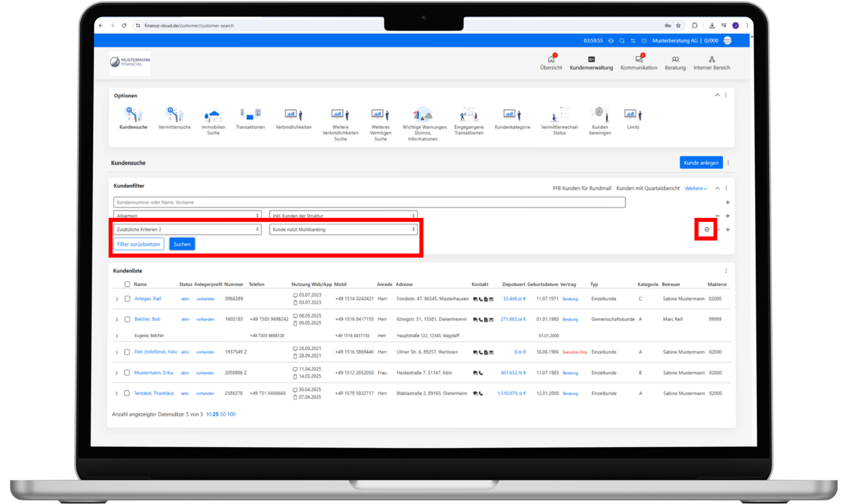Open the Immobilien Suche icon
Screen dimensions: 847x504
click(x=213, y=115)
